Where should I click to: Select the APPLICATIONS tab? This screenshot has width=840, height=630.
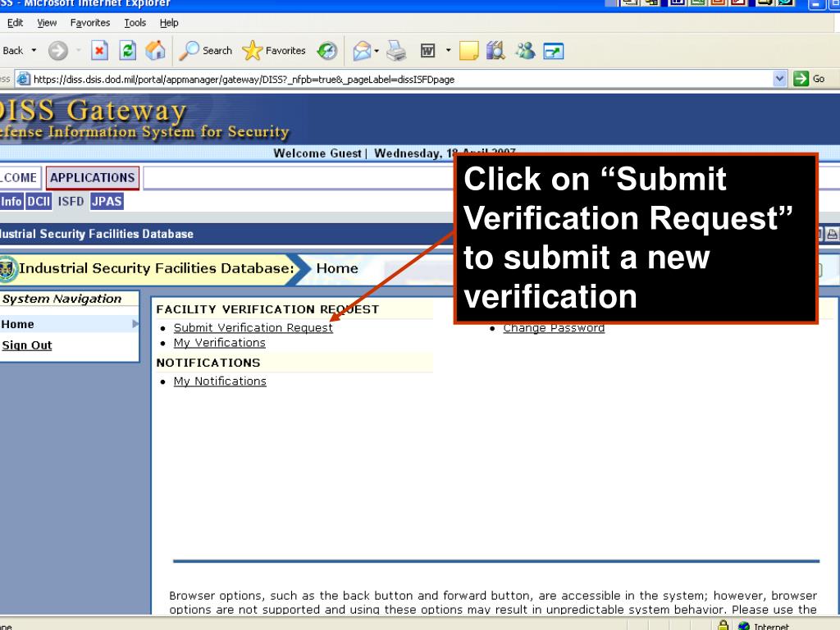tap(92, 178)
